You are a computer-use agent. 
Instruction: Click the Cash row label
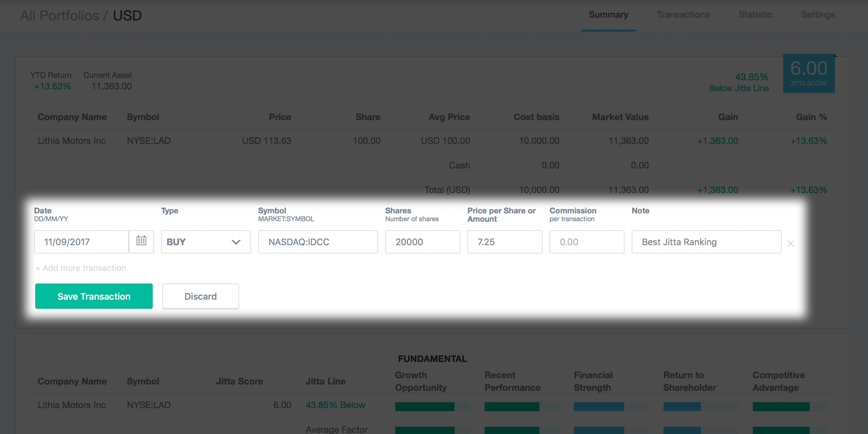point(459,165)
